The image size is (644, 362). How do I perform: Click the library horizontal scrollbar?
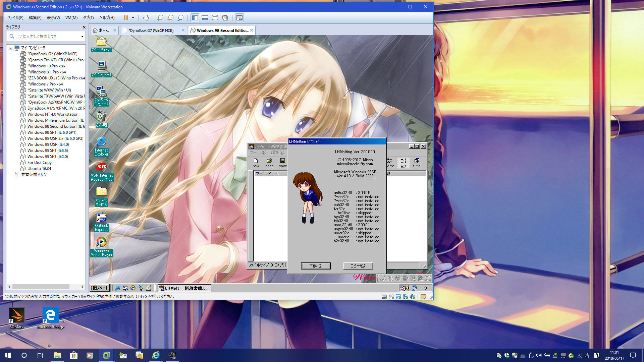pos(41,287)
